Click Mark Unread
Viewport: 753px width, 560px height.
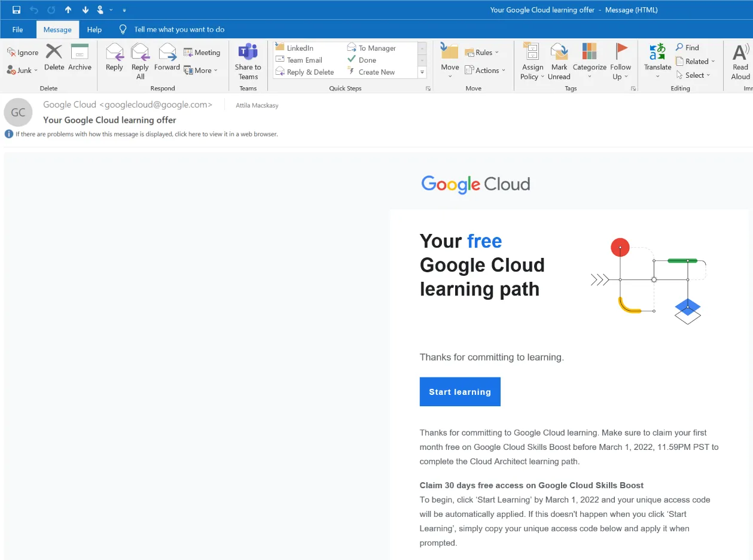(x=559, y=61)
